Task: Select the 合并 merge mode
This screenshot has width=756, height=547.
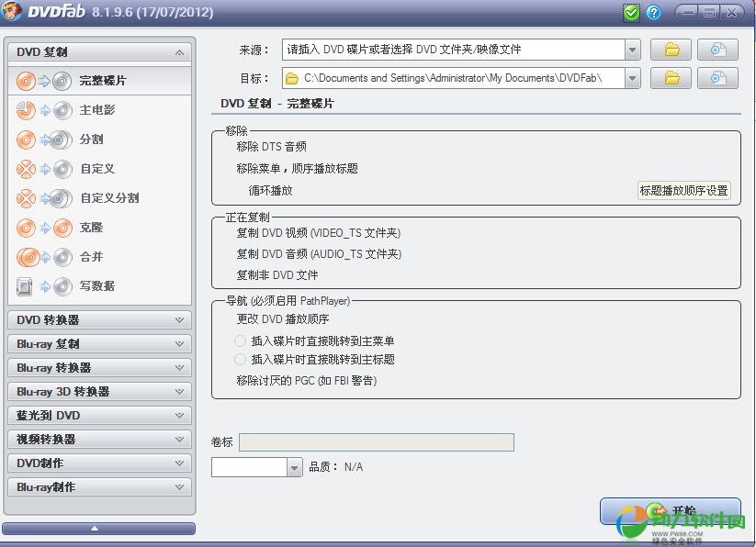Action: coord(91,257)
